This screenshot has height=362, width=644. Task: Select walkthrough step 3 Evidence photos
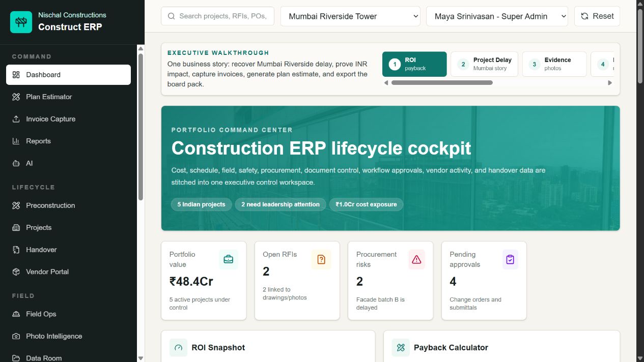coord(554,64)
